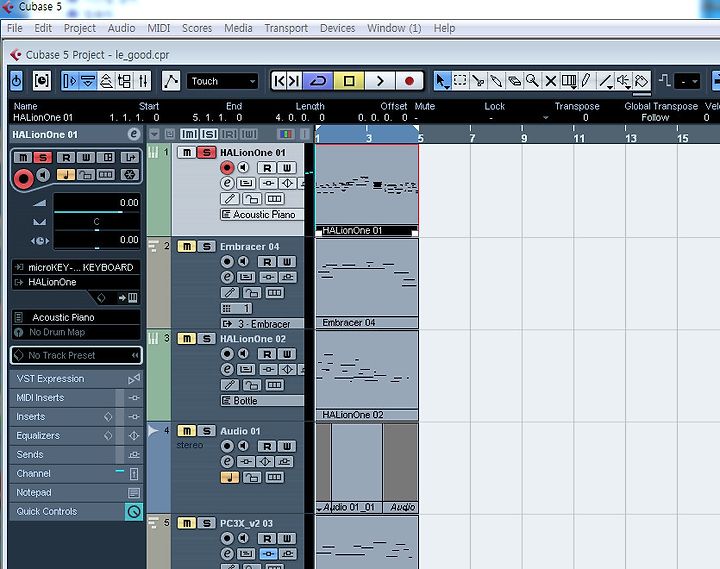Open Acoustic Piano program selector on track 1
The width and height of the screenshot is (720, 569).
(262, 214)
